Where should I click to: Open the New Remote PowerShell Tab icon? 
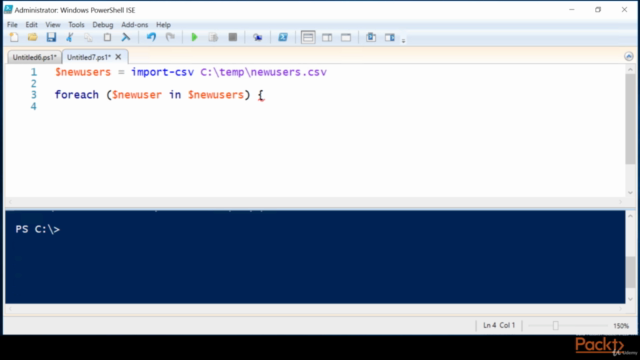pyautogui.click(x=257, y=38)
